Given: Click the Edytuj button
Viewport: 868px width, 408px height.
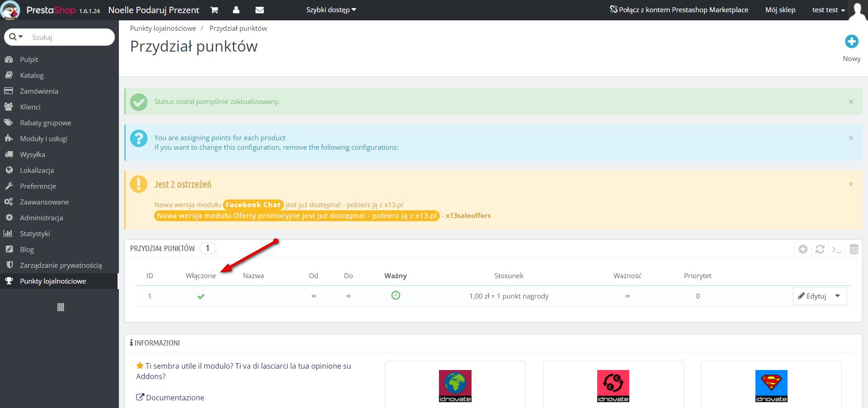Looking at the screenshot, I should tap(812, 296).
